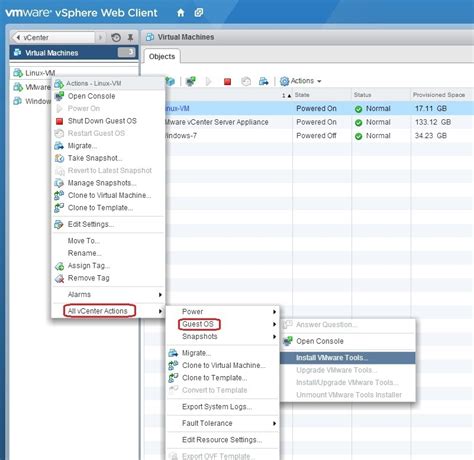Choose Migrate... in the main context menu
Viewport: 474px width, 460px height.
click(82, 146)
